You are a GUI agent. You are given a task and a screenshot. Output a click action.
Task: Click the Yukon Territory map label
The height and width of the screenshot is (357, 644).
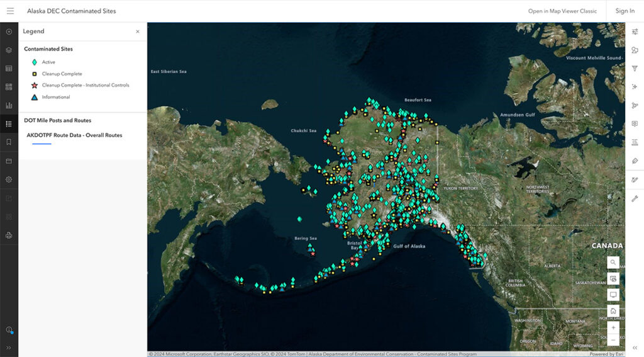click(x=460, y=188)
